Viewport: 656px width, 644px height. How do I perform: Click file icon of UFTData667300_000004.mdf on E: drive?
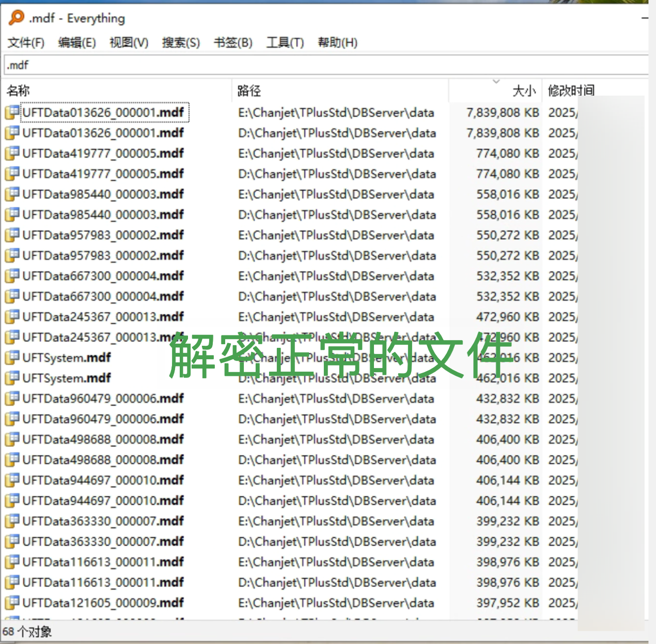pos(12,275)
